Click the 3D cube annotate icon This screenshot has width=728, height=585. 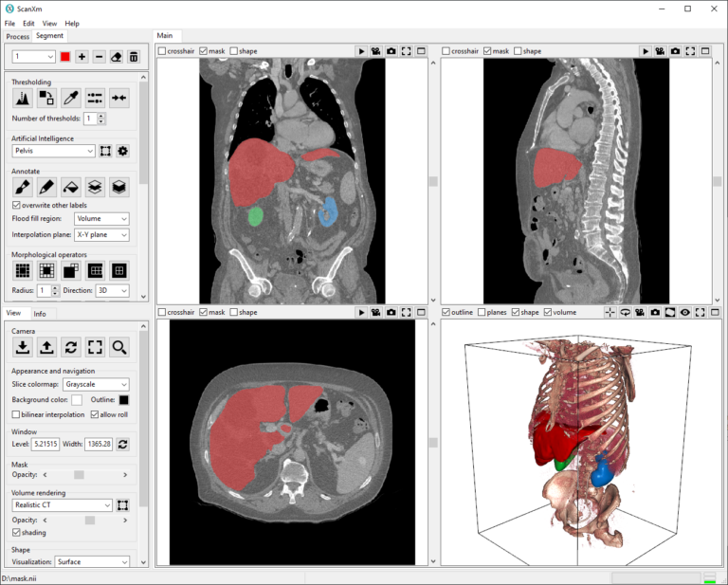(x=118, y=187)
